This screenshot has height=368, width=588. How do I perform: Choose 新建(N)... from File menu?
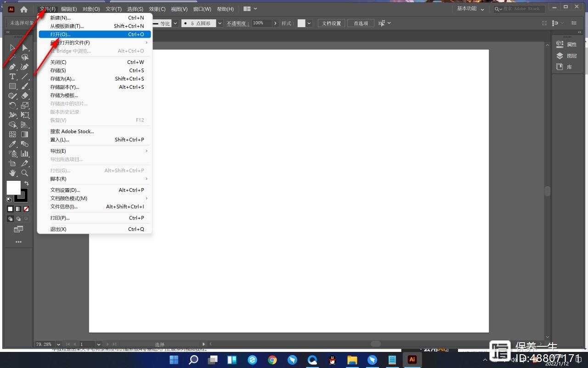[94, 18]
